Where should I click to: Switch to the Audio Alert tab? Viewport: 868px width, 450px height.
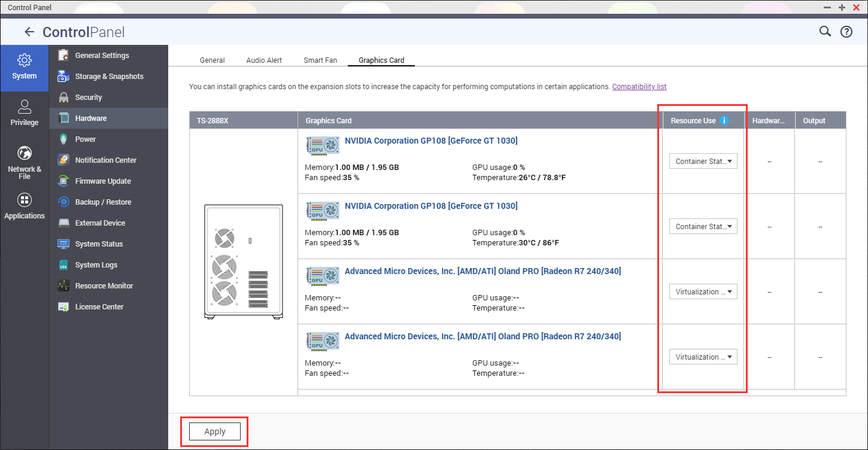coord(264,60)
